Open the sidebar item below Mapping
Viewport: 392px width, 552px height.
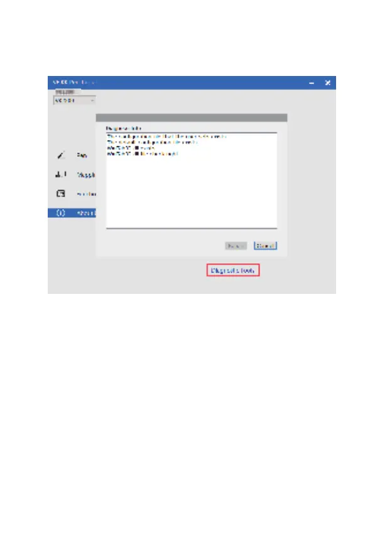tap(86, 194)
